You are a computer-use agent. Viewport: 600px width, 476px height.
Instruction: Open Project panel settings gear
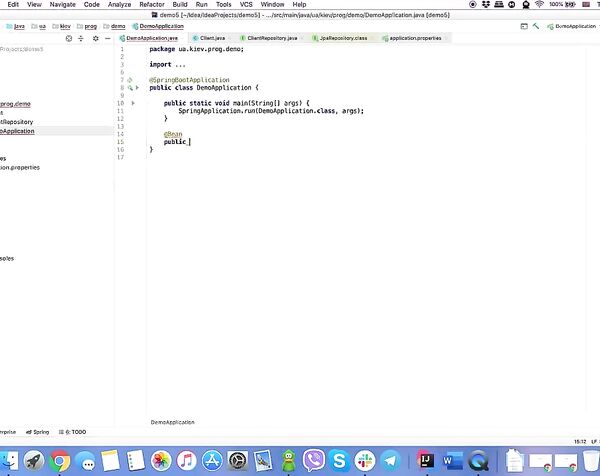[96, 38]
